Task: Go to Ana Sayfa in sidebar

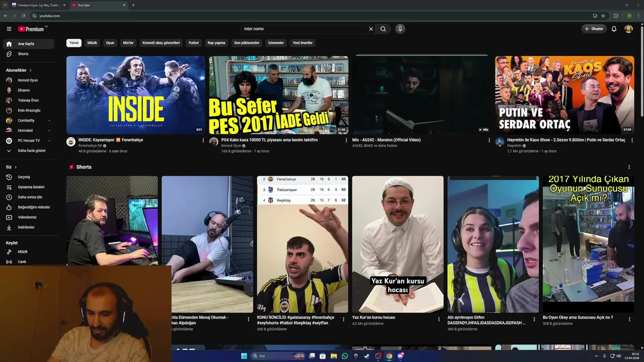Action: click(x=28, y=44)
